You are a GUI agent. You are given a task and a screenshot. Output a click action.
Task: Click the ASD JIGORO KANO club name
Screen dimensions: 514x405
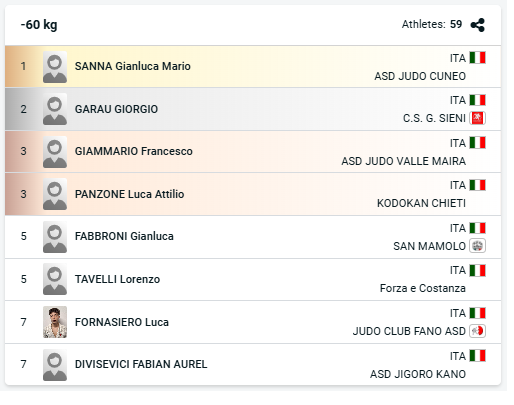click(x=418, y=374)
